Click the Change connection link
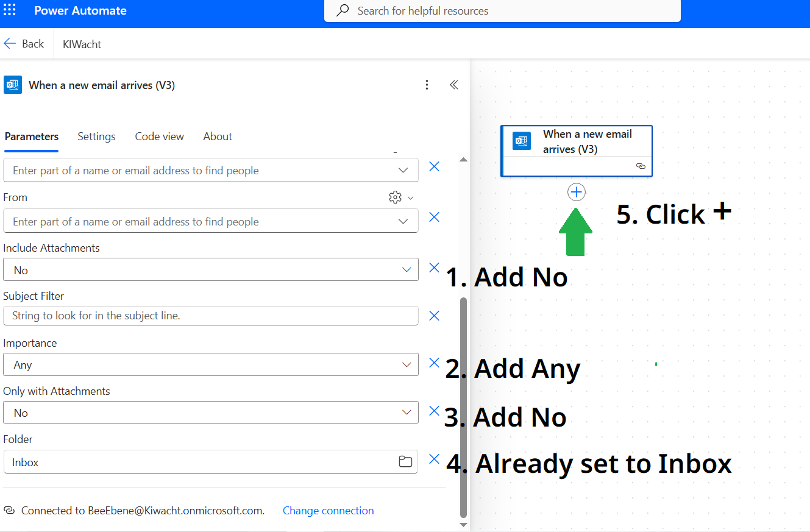The width and height of the screenshot is (810, 532). [328, 511]
